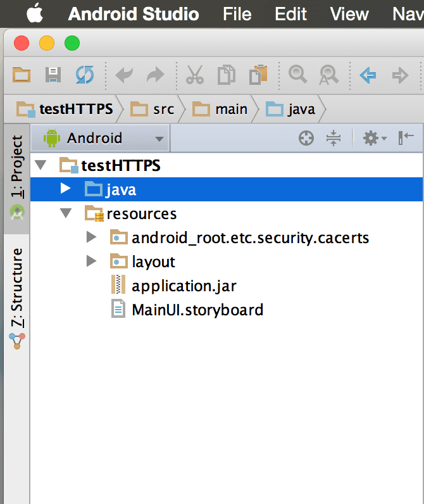The image size is (424, 504).
Task: Select MainUI.storyboard file in tree
Action: pos(197,310)
